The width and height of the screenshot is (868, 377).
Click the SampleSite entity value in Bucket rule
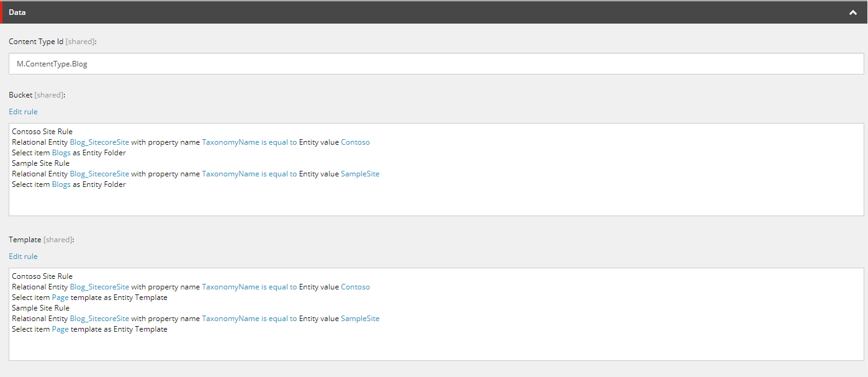(360, 174)
